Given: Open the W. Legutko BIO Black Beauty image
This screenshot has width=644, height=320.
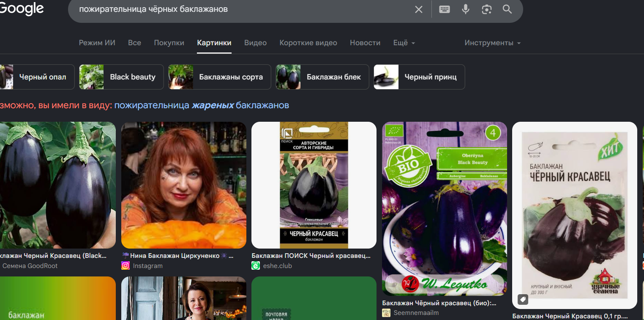Looking at the screenshot, I should [445, 209].
